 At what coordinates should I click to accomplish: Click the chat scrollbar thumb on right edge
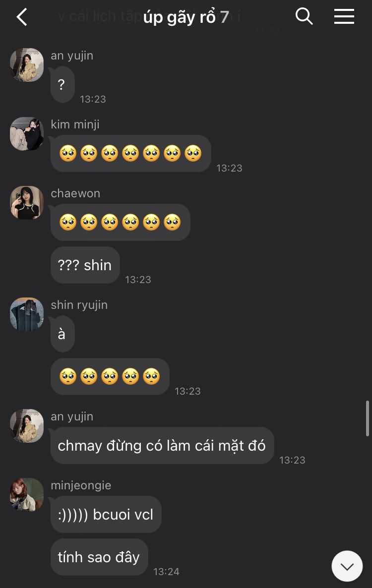(367, 418)
